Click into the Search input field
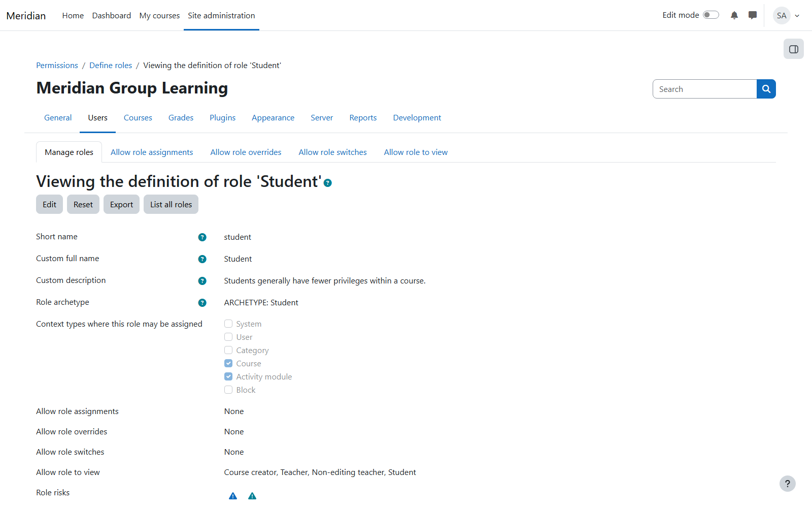 coord(704,89)
